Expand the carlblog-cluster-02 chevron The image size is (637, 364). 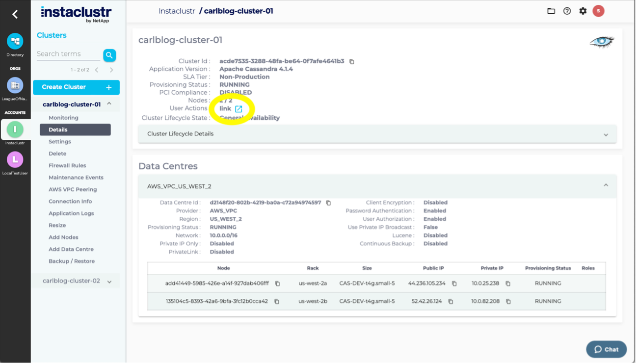click(109, 282)
